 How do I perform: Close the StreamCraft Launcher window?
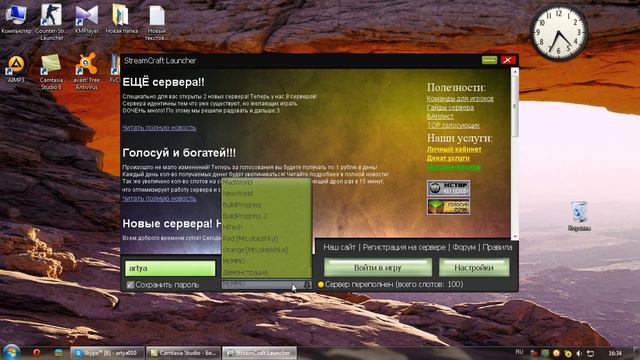508,60
